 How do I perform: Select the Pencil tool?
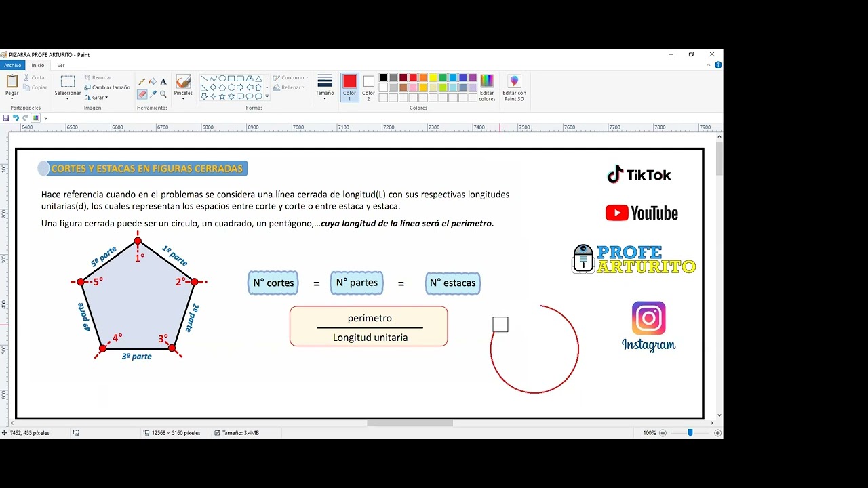pyautogui.click(x=142, y=81)
